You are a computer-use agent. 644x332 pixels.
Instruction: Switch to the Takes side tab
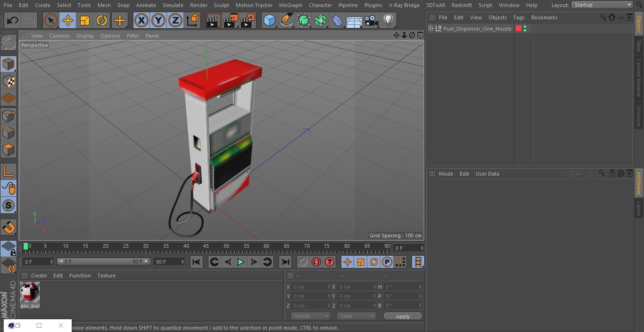click(639, 46)
